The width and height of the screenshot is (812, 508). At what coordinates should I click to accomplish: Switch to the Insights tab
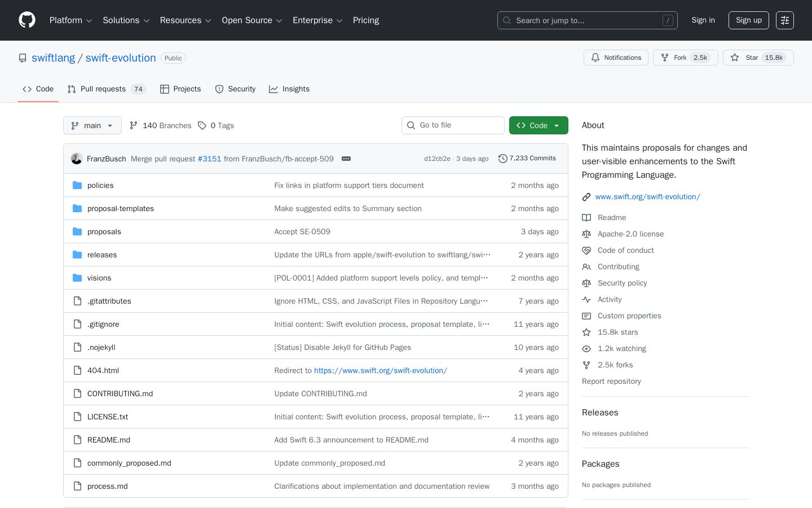[x=289, y=89]
